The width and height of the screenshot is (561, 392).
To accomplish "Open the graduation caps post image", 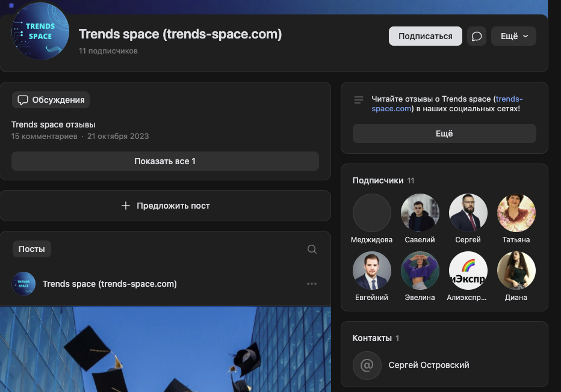I will pyautogui.click(x=166, y=349).
